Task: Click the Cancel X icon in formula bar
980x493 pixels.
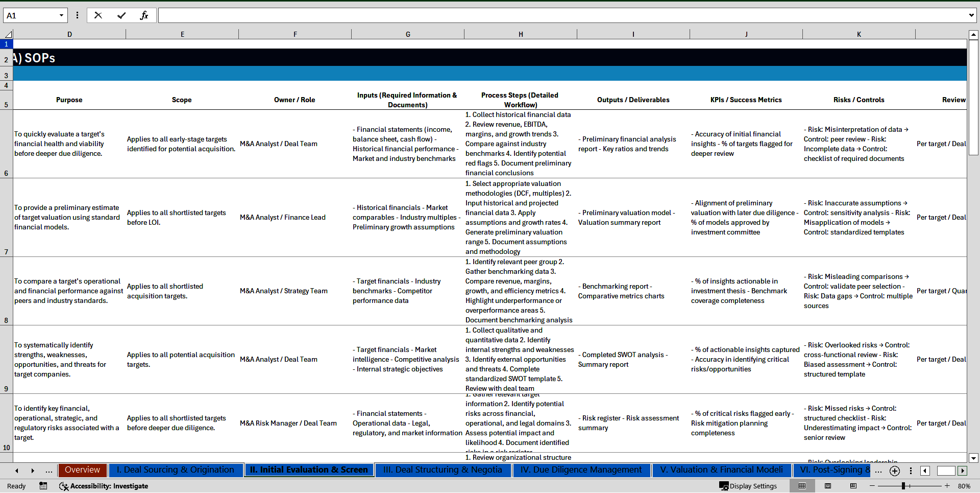Action: [x=98, y=15]
